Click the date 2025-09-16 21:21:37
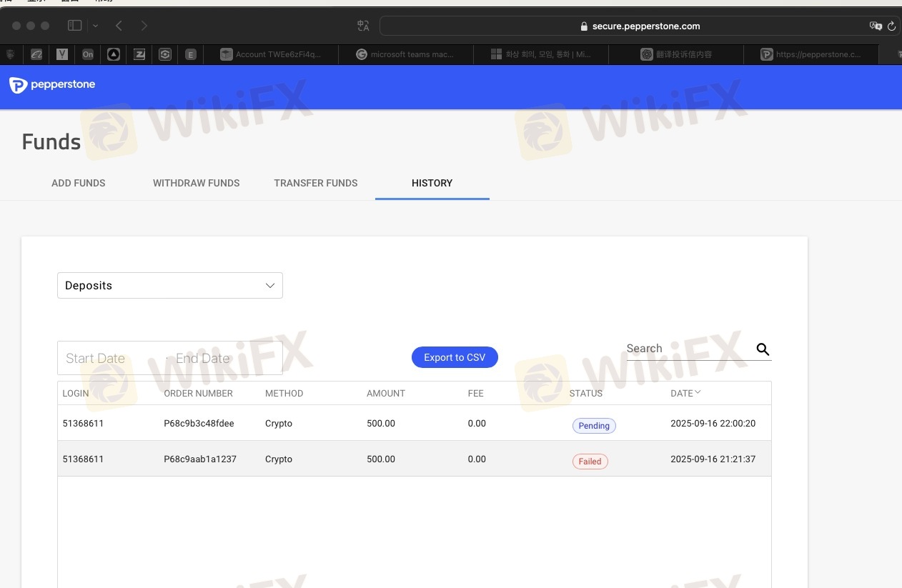Screen dimensions: 902x588 pyautogui.click(x=713, y=459)
